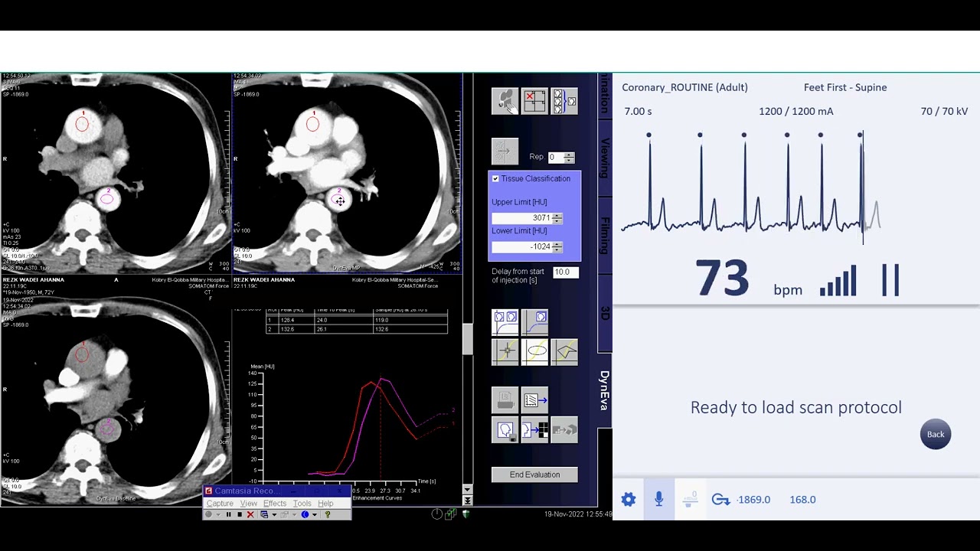Open Camtasia Tools menu
980x551 pixels.
coord(302,504)
